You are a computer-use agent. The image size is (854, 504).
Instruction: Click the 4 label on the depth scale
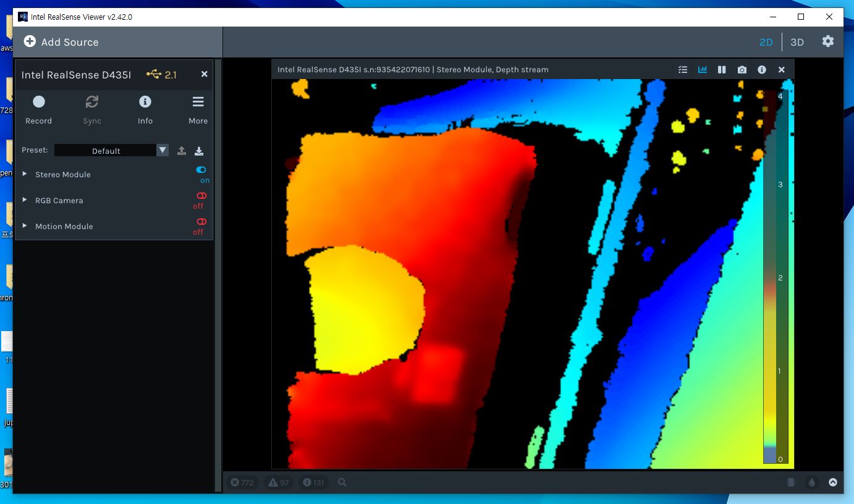click(780, 96)
